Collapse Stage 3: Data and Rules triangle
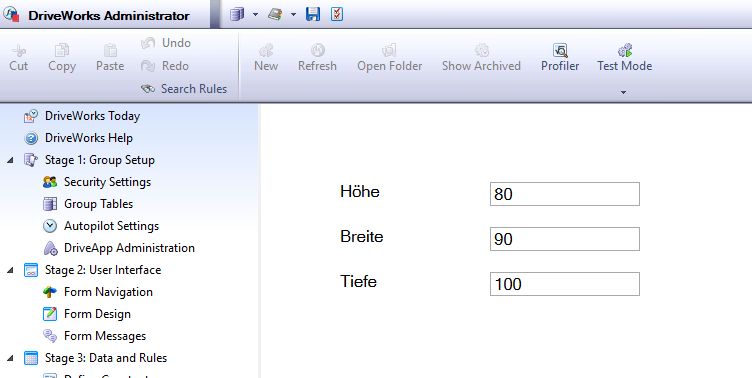Image resolution: width=752 pixels, height=378 pixels. 10,358
